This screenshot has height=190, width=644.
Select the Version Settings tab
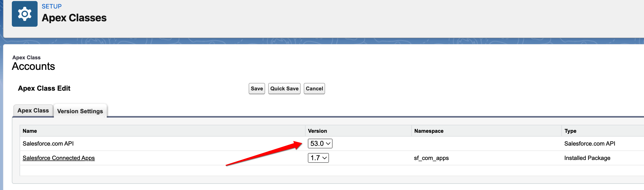80,111
